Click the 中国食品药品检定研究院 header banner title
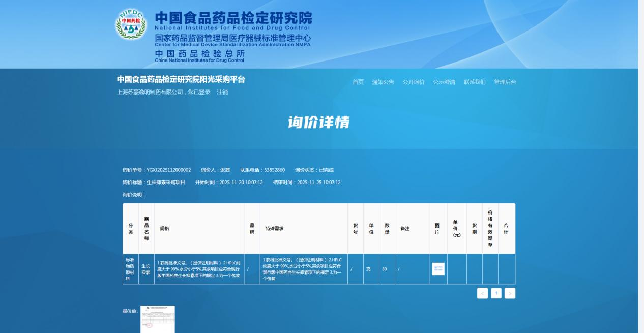The height and width of the screenshot is (333, 644). [x=233, y=18]
